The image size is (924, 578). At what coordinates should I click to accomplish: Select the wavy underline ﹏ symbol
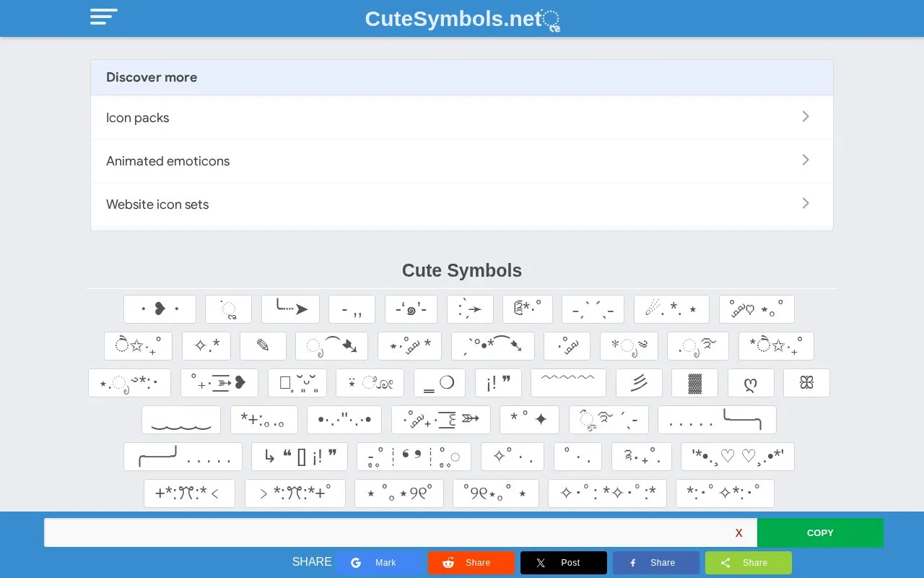tap(181, 420)
